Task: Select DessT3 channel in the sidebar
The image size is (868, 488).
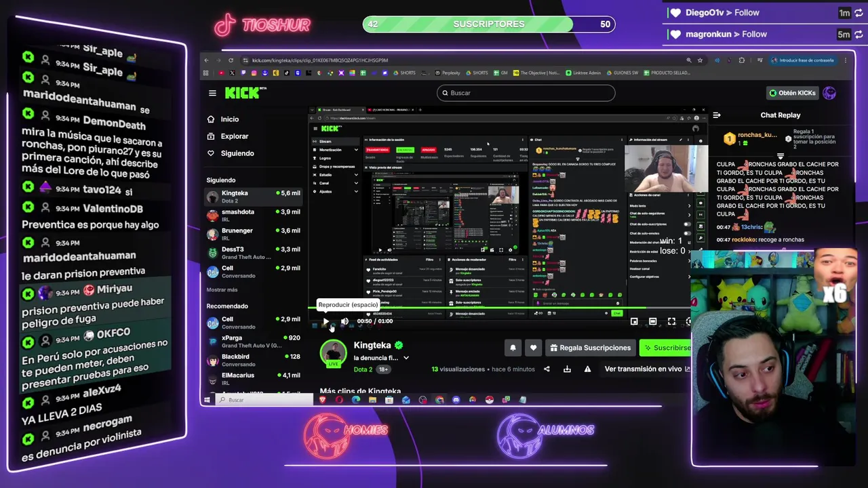Action: [253, 253]
